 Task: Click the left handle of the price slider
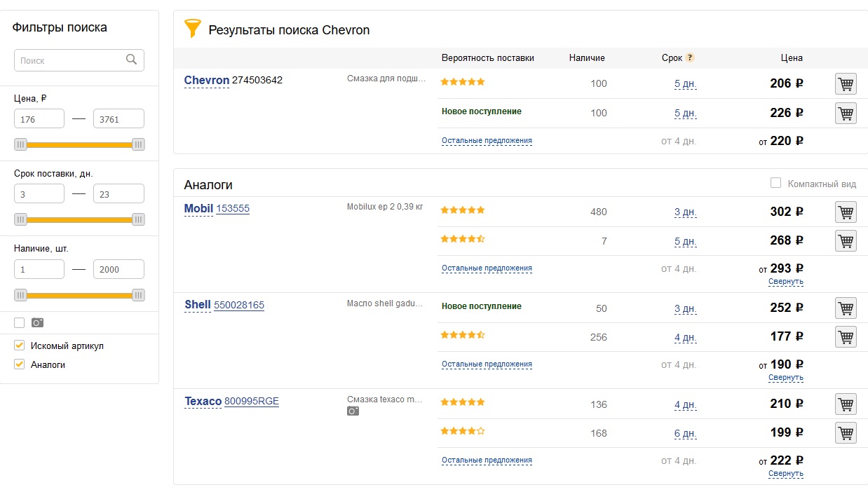tap(21, 144)
